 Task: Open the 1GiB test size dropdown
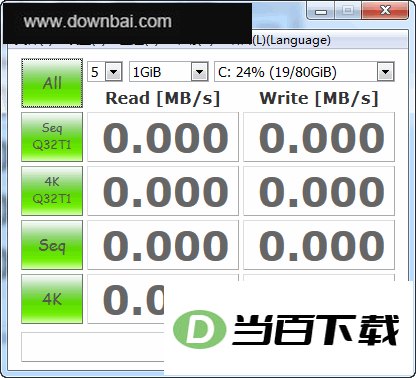[169, 72]
